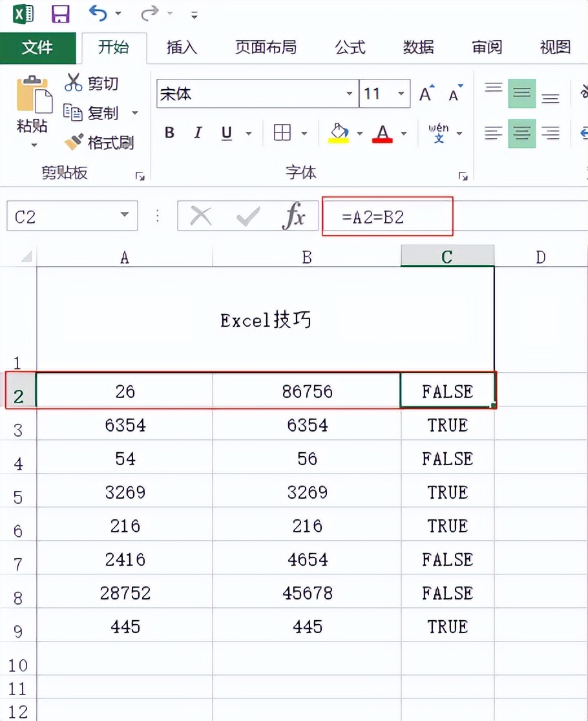Screen dimensions: 588x721
Task: Open Insert Function with the fx icon
Action: click(294, 216)
